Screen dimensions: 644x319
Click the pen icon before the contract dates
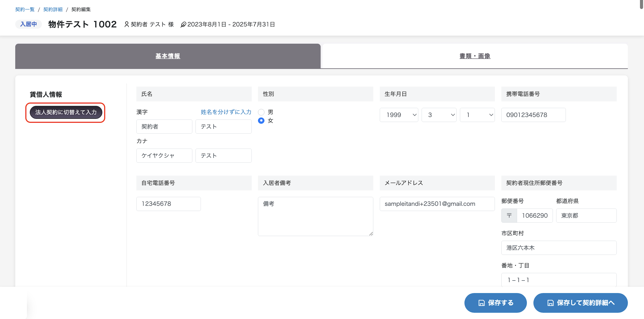(183, 25)
